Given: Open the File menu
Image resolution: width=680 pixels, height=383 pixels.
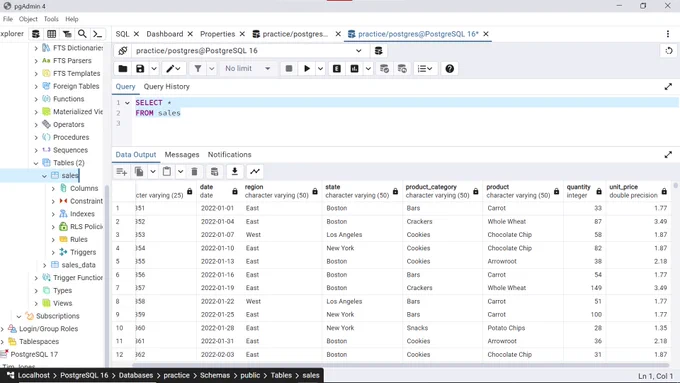Looking at the screenshot, I should [8, 19].
